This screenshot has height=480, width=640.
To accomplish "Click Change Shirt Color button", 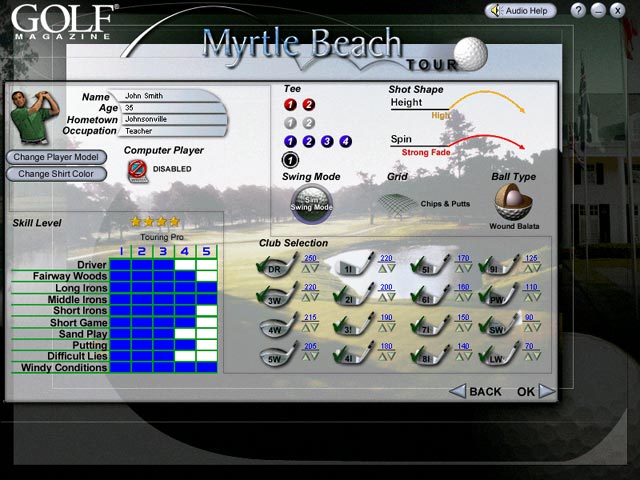I will click(x=56, y=174).
